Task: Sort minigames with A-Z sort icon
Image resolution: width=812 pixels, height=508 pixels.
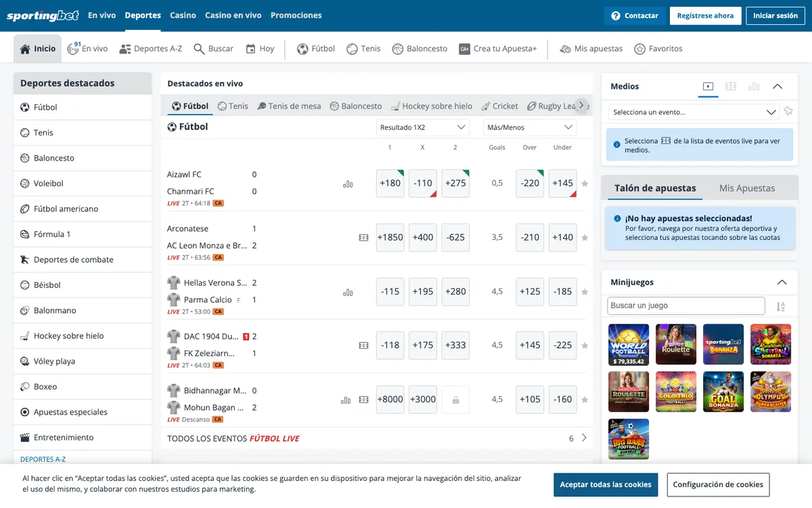Action: click(x=780, y=306)
